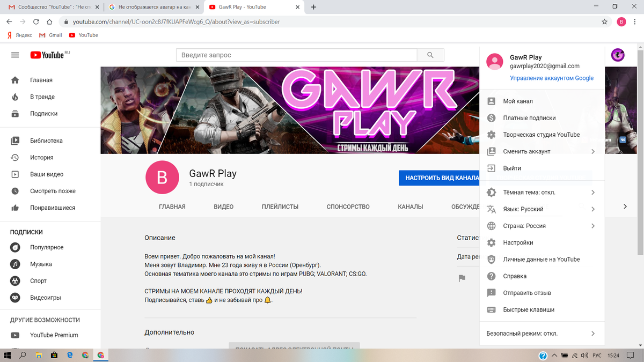The width and height of the screenshot is (644, 362).
Task: Open the Яндекс bookmark
Action: 20,35
